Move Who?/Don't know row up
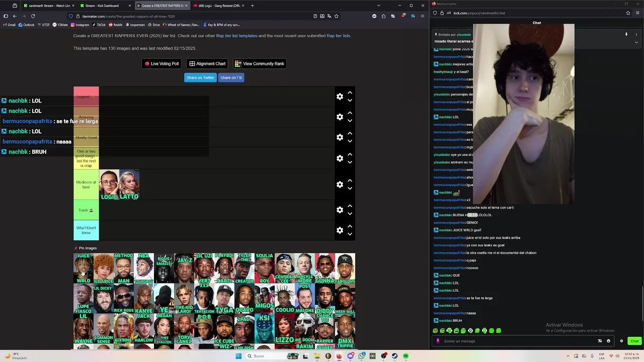This screenshot has width=644, height=362. point(350,226)
